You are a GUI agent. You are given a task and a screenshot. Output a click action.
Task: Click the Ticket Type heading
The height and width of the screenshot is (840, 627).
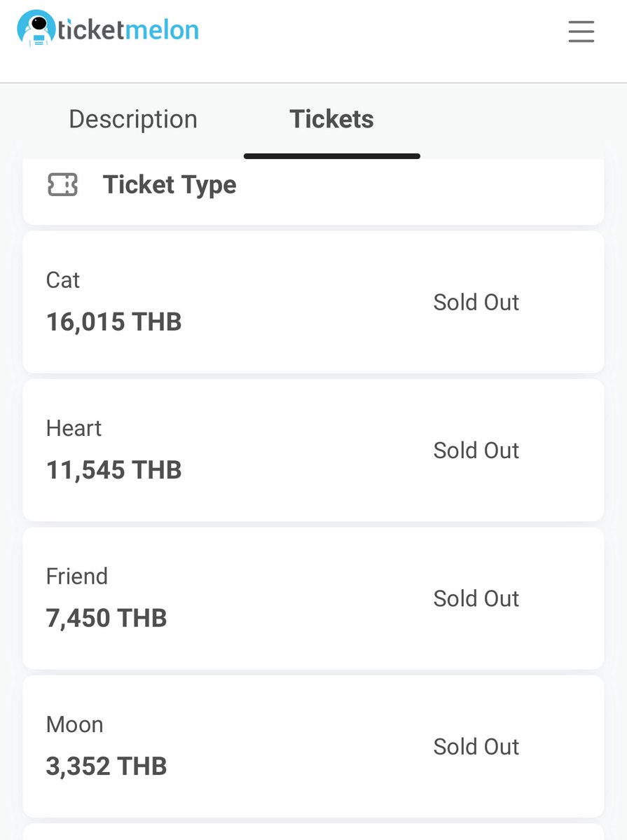(x=170, y=185)
